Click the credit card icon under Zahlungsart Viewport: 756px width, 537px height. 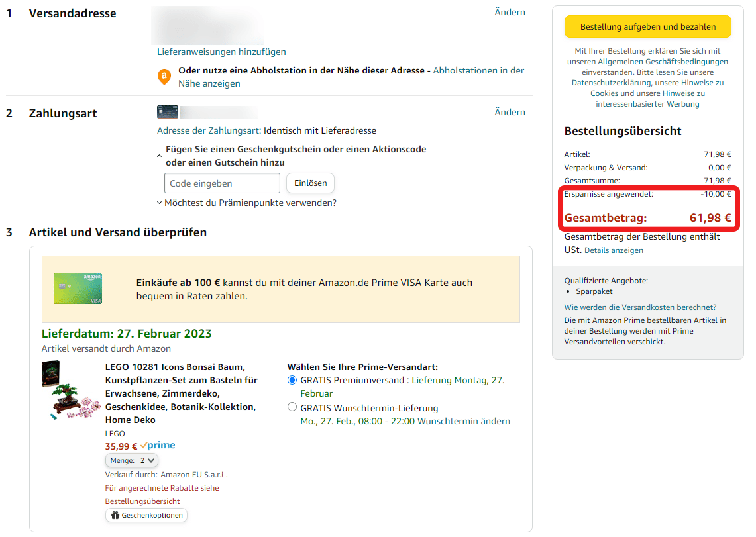click(x=168, y=112)
